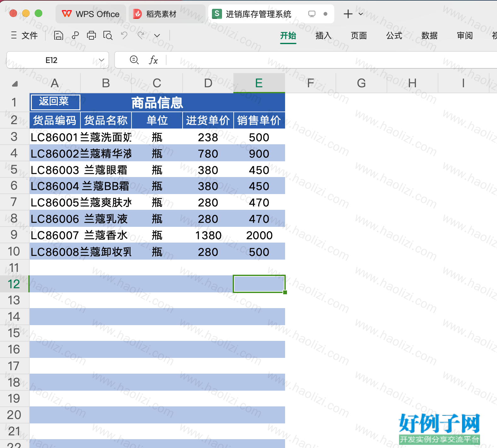497x448 pixels.
Task: Click the selected cell E12
Action: pyautogui.click(x=259, y=284)
